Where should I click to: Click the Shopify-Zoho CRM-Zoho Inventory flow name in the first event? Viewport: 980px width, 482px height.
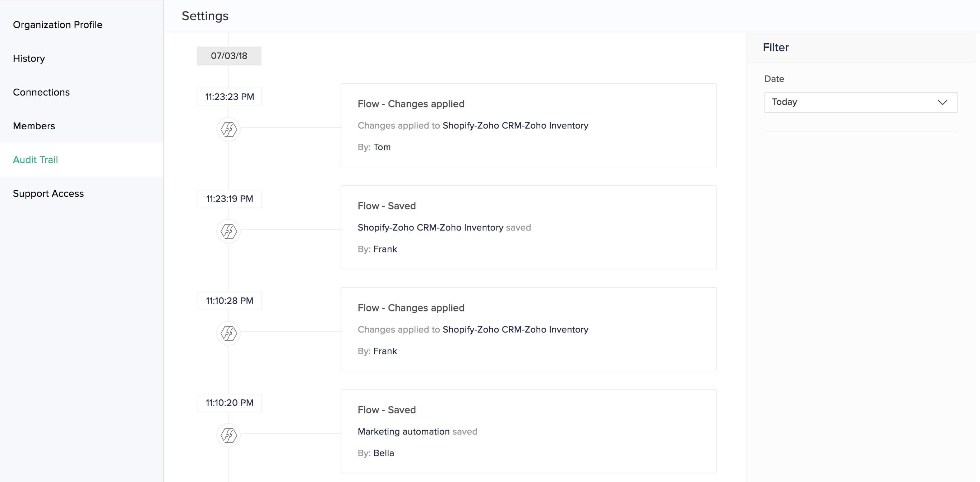[516, 125]
